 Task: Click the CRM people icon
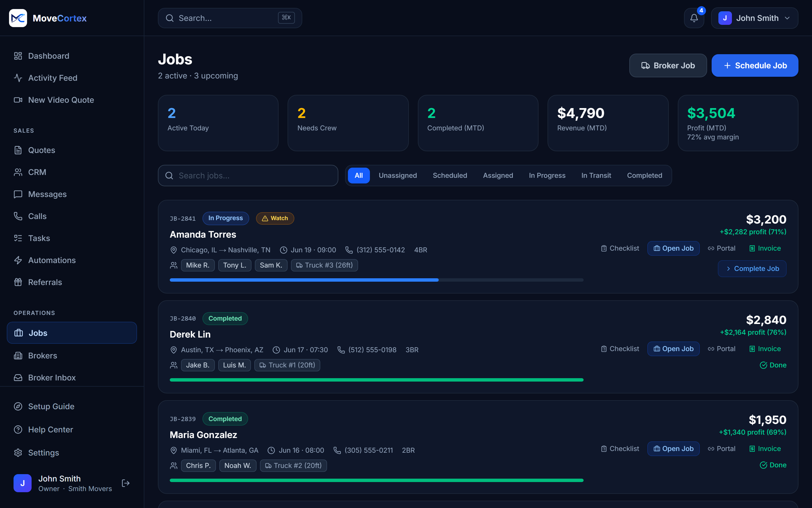[x=18, y=172]
